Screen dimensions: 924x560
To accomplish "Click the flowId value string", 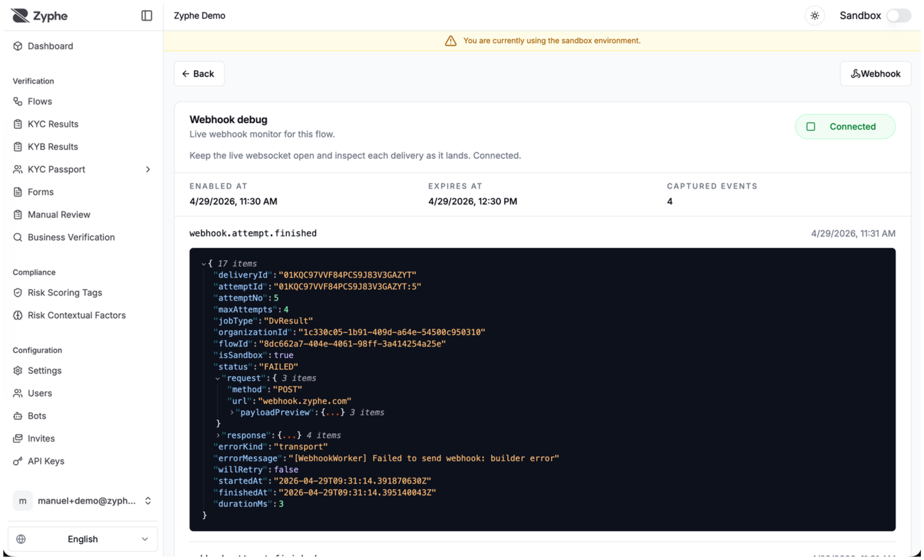I will pyautogui.click(x=352, y=344).
